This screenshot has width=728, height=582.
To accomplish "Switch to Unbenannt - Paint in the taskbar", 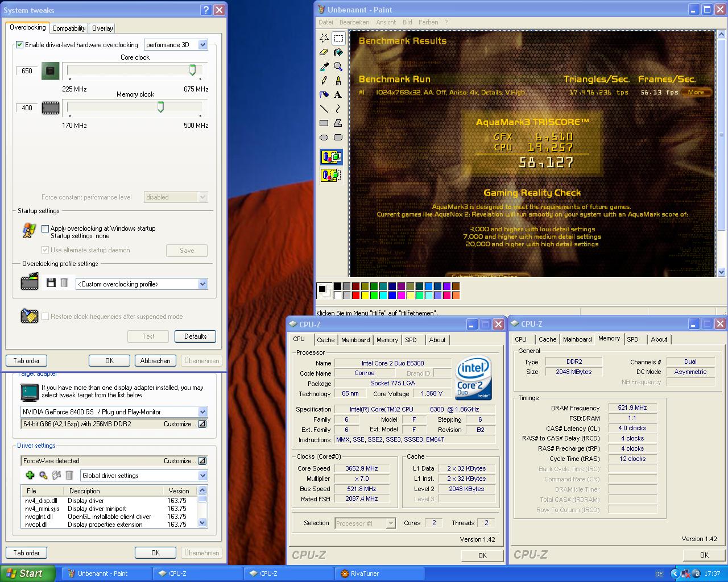I will click(106, 574).
